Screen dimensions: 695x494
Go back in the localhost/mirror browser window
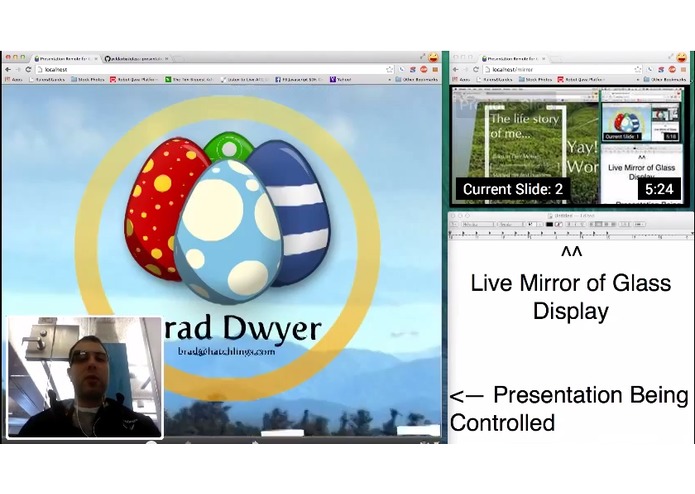click(455, 70)
